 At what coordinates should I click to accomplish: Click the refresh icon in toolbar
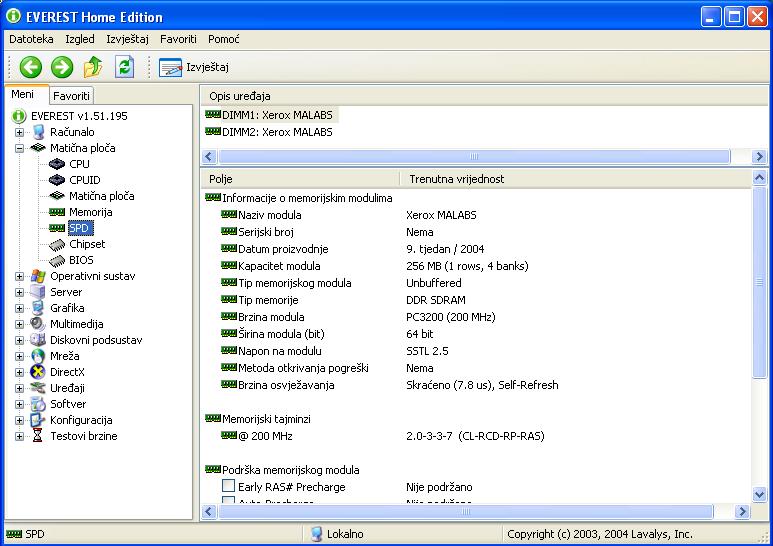124,67
